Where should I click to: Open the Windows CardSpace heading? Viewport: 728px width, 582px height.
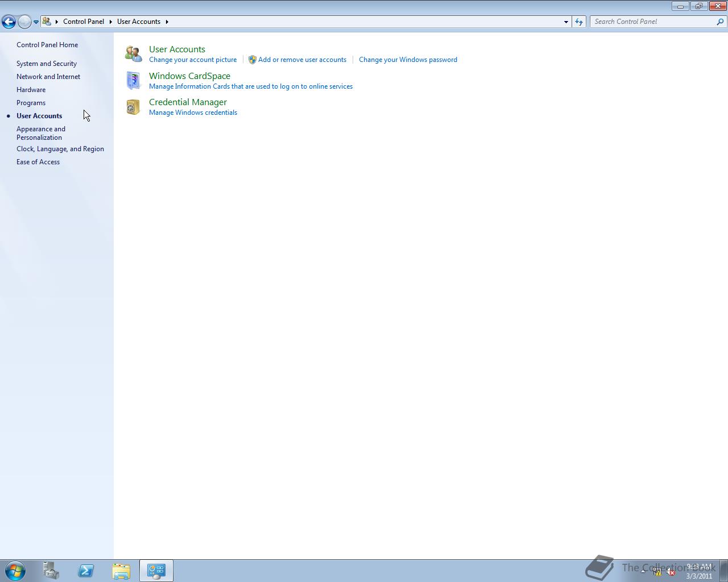pos(189,76)
